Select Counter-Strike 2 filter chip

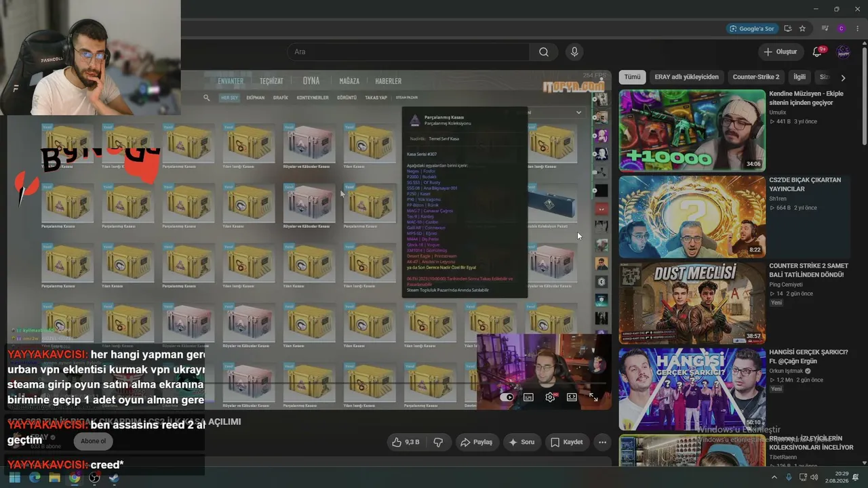[756, 77]
